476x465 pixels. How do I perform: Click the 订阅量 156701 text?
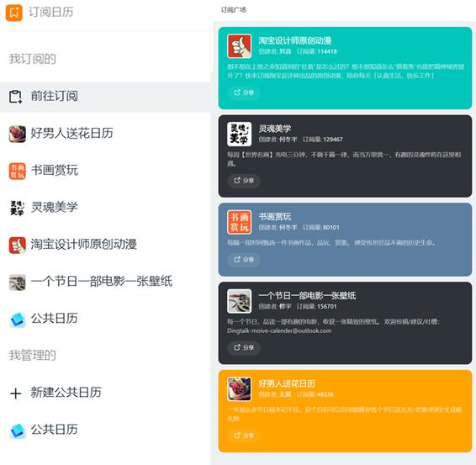point(316,306)
